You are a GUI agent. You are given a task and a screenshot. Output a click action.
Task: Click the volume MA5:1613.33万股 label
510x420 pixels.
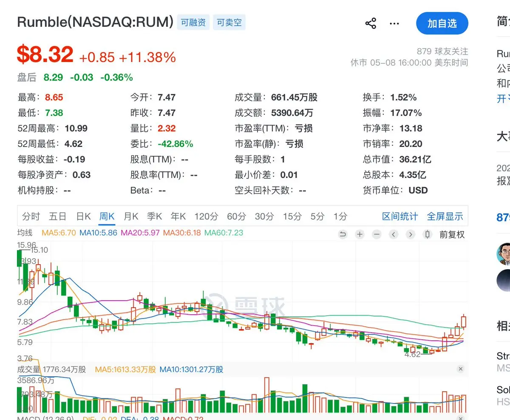125,369
